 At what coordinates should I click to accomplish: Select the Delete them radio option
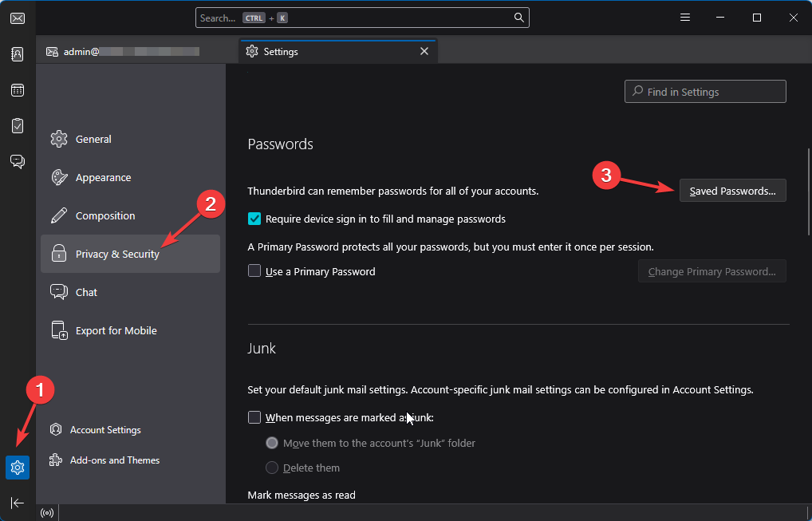coord(272,468)
